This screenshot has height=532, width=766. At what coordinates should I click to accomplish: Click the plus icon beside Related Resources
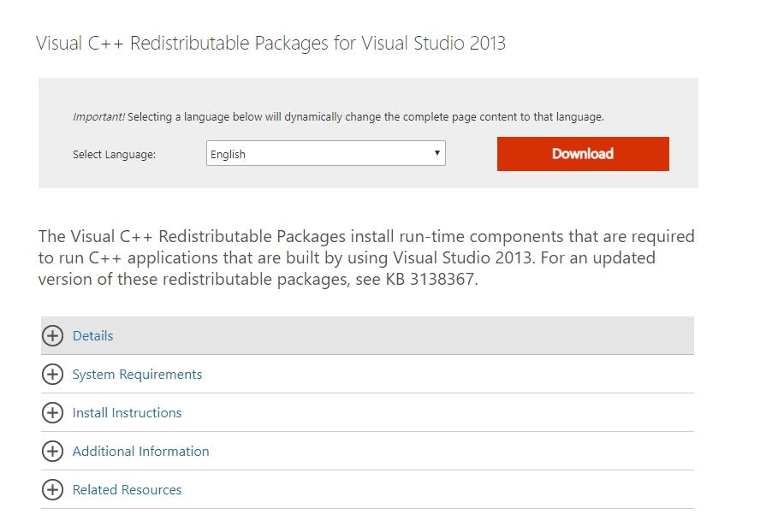coord(52,490)
